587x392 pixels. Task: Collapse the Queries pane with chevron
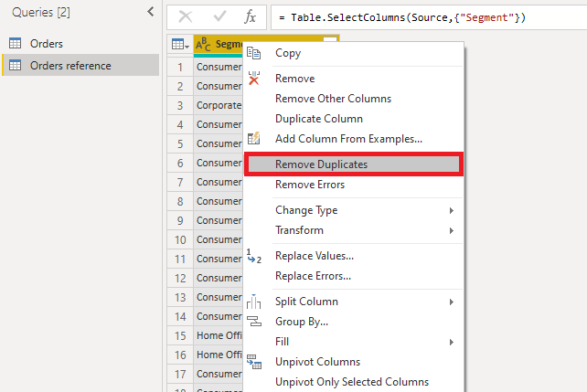click(x=150, y=12)
